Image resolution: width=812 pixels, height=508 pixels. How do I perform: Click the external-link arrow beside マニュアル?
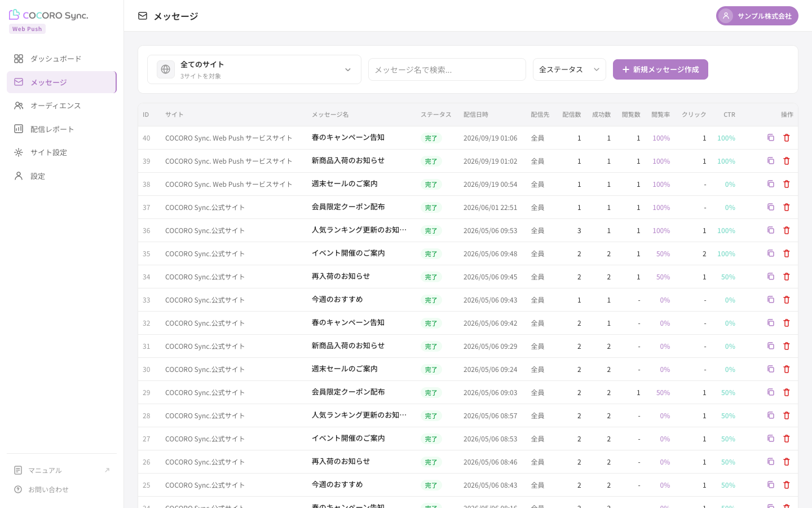(107, 470)
